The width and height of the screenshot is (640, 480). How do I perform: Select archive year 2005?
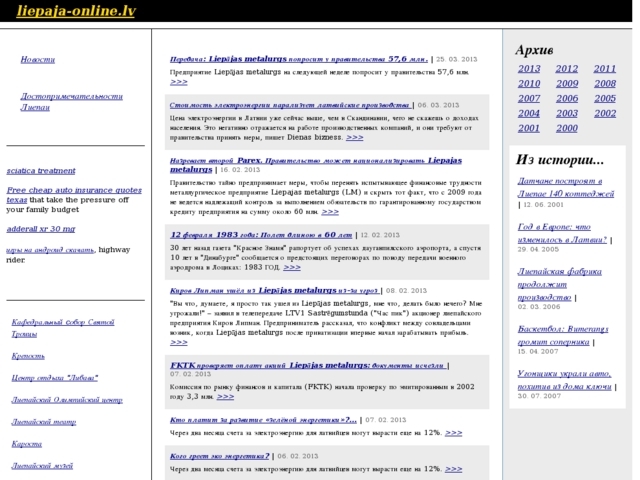pyautogui.click(x=605, y=99)
